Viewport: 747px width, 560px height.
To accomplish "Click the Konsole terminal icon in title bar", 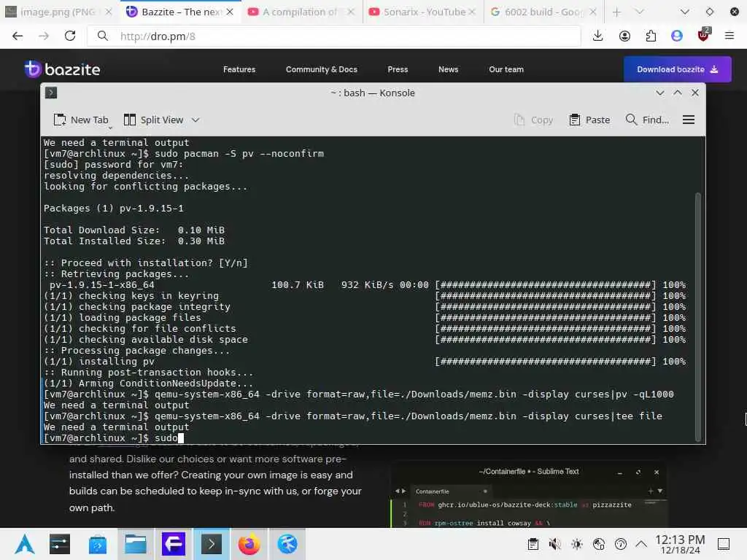I will click(x=51, y=93).
